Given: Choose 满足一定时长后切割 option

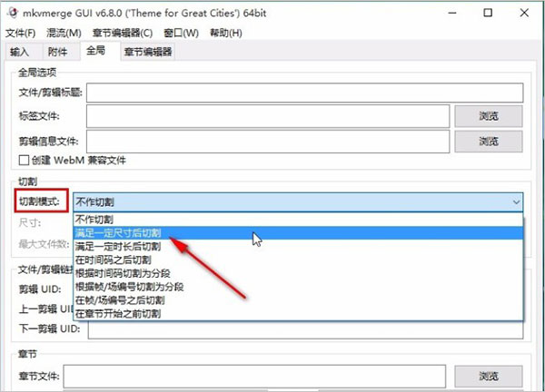Looking at the screenshot, I should click(298, 247).
